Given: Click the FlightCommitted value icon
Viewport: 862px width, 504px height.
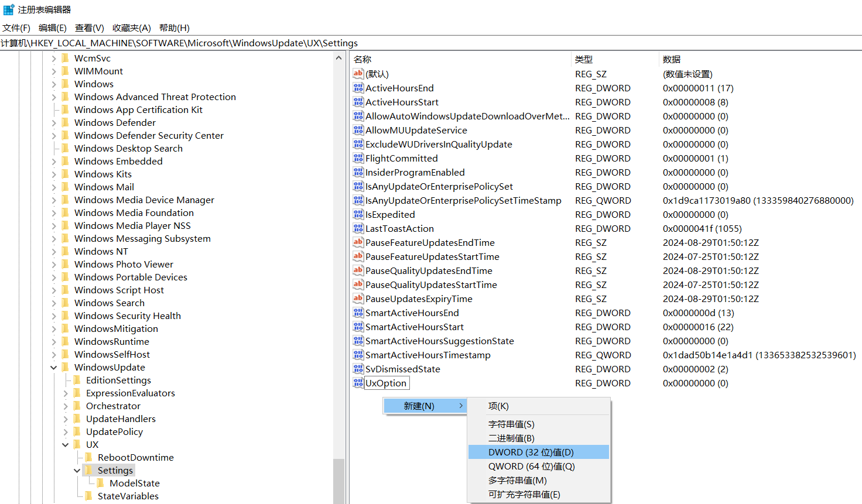Looking at the screenshot, I should click(x=358, y=158).
